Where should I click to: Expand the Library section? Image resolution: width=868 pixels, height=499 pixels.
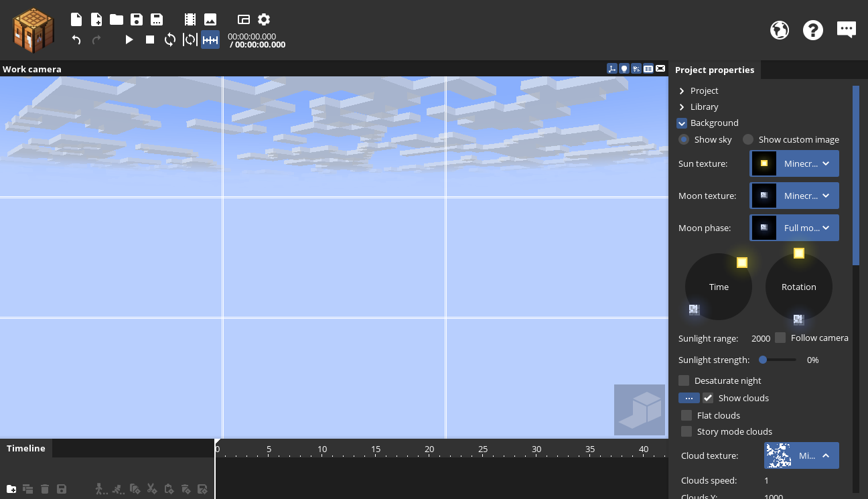[682, 106]
